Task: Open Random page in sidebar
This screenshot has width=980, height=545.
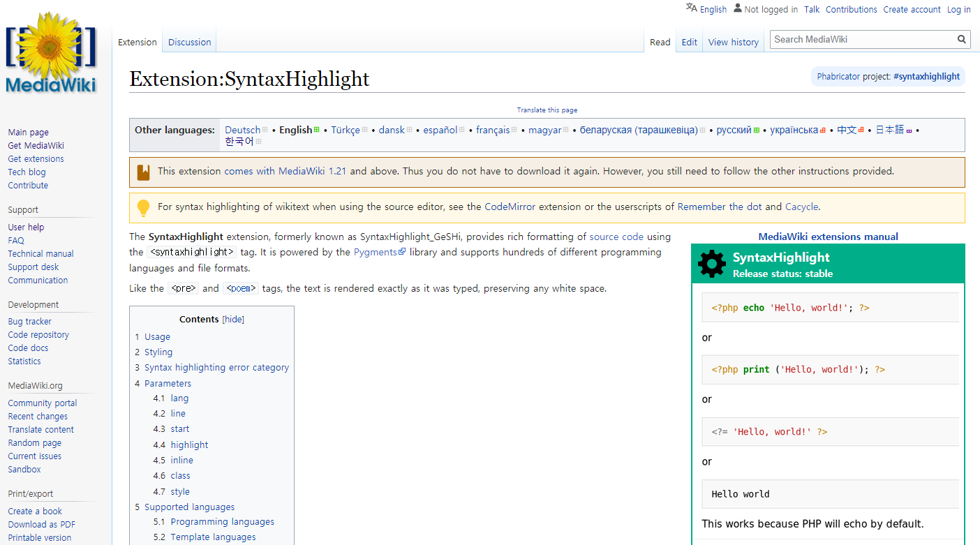Action: pyautogui.click(x=35, y=443)
